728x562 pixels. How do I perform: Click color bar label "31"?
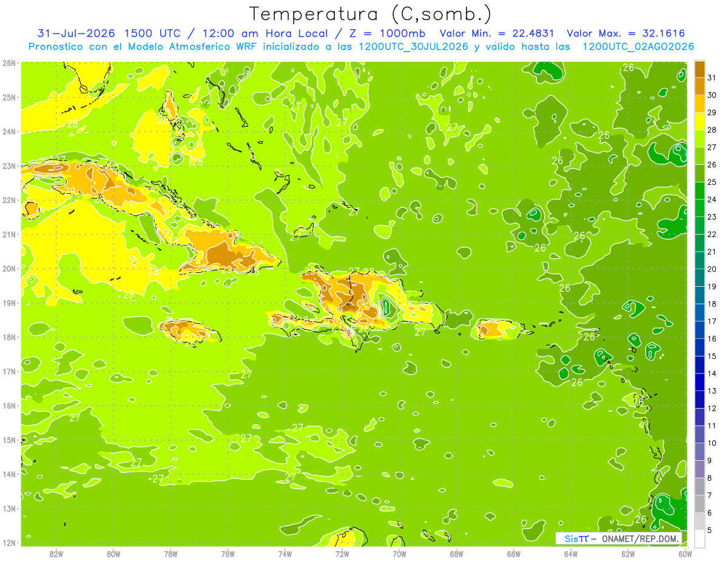[x=712, y=78]
